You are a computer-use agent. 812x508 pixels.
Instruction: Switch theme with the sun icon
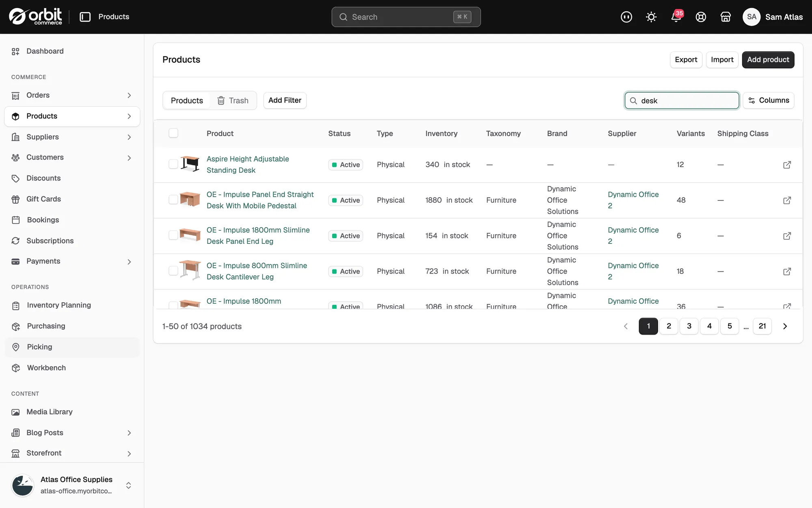(651, 17)
